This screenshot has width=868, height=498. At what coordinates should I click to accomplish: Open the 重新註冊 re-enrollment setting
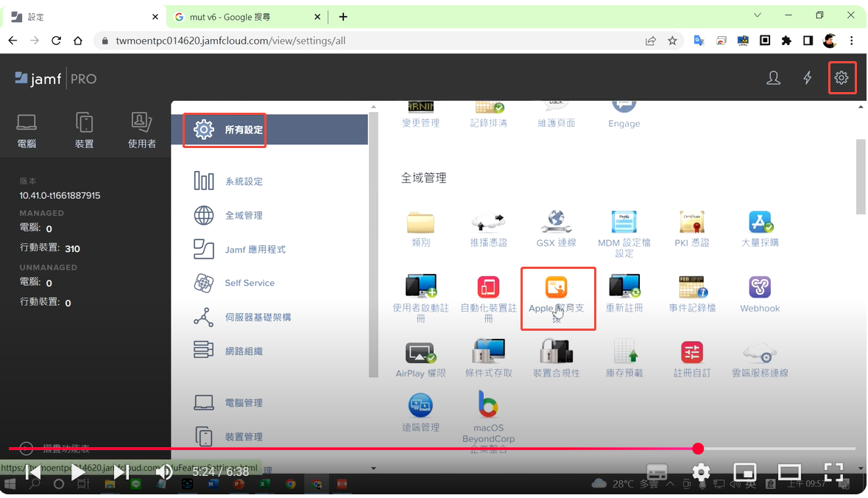pos(624,287)
